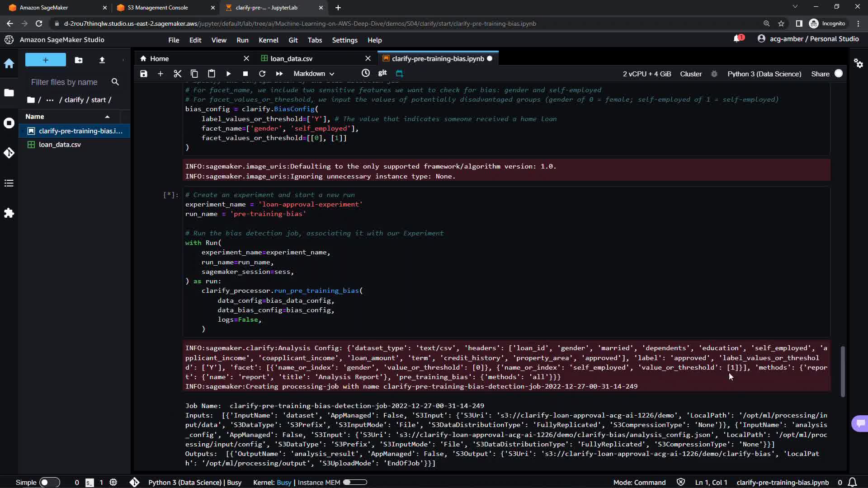Interrupt the kernel with the stop icon
This screenshot has height=488, width=868.
[245, 74]
